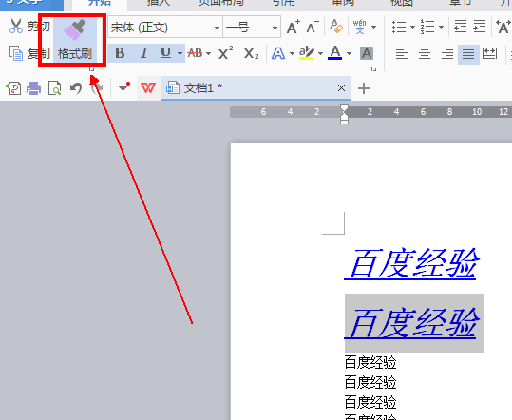Screen dimensions: 512x420
Task: Center align text
Action: (x=425, y=54)
